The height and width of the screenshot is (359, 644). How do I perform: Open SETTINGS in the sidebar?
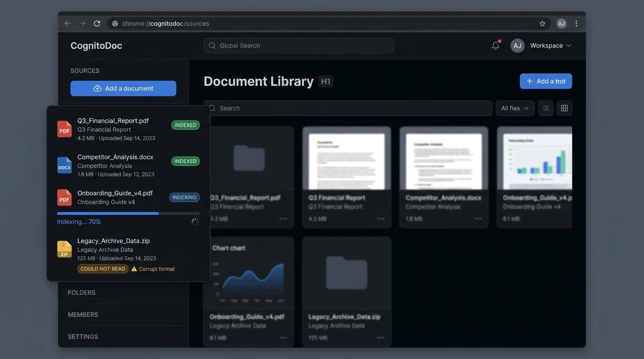83,337
